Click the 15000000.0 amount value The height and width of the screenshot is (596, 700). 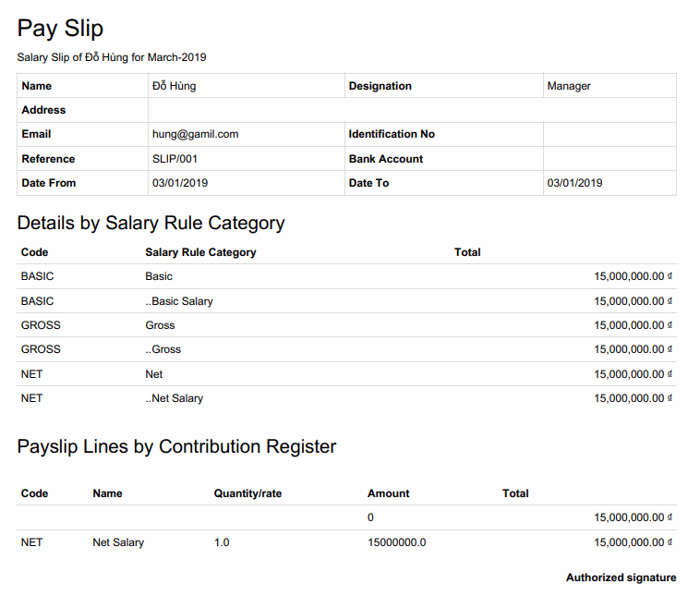[396, 542]
